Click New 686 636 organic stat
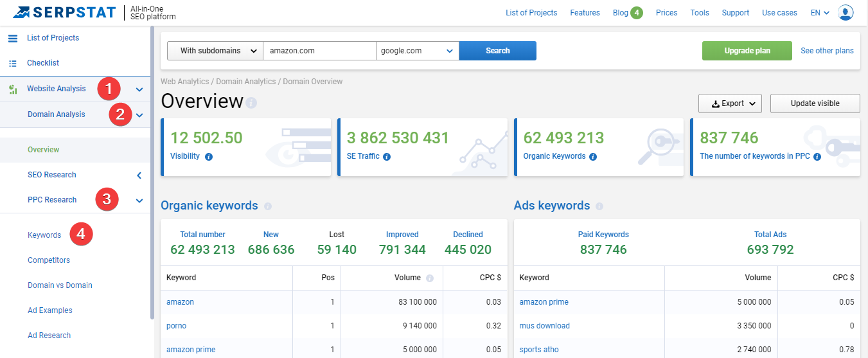868x358 pixels. [x=271, y=243]
